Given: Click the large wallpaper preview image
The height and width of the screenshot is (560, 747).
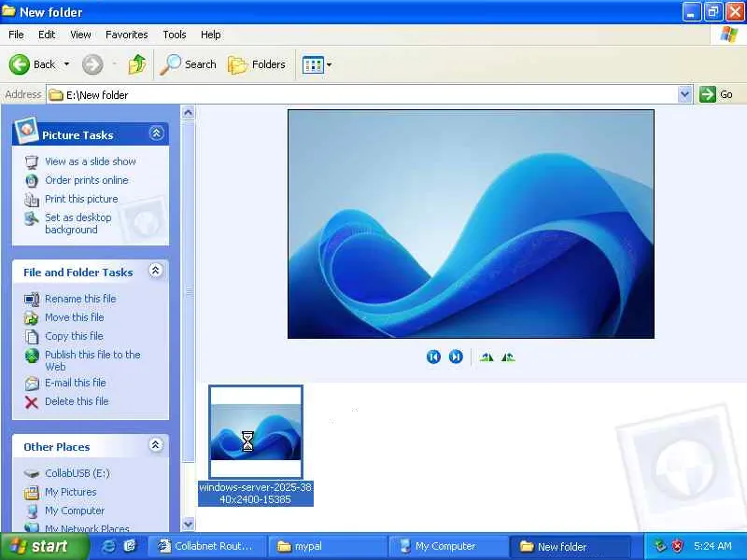Looking at the screenshot, I should click(x=471, y=224).
